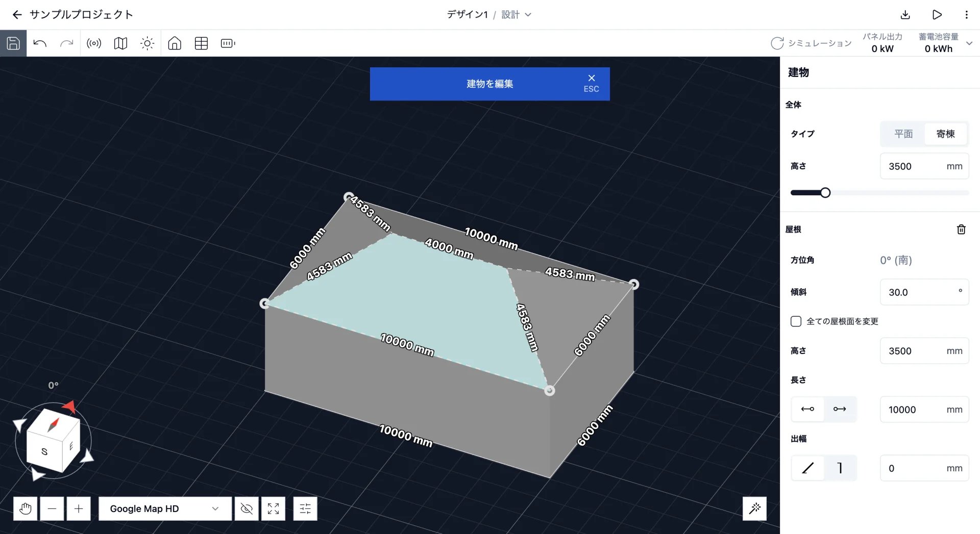The image size is (980, 534).
Task: Select the battery storage tool
Action: [x=228, y=43]
